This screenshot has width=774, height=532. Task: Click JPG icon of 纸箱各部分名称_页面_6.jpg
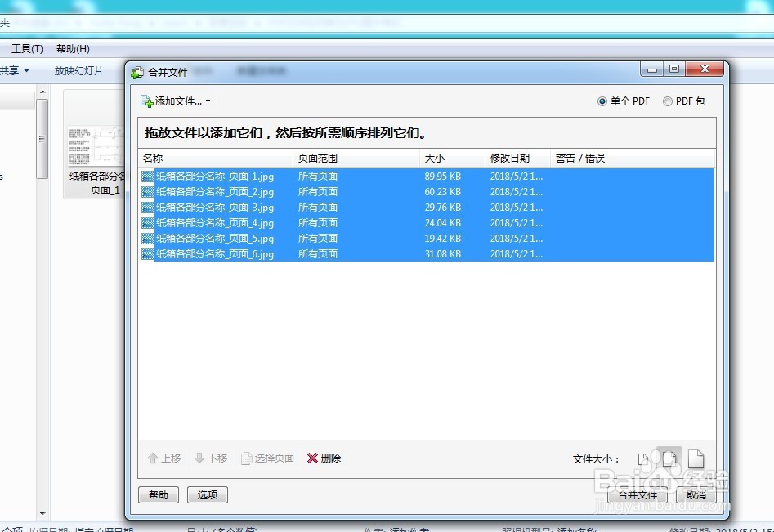(x=148, y=254)
